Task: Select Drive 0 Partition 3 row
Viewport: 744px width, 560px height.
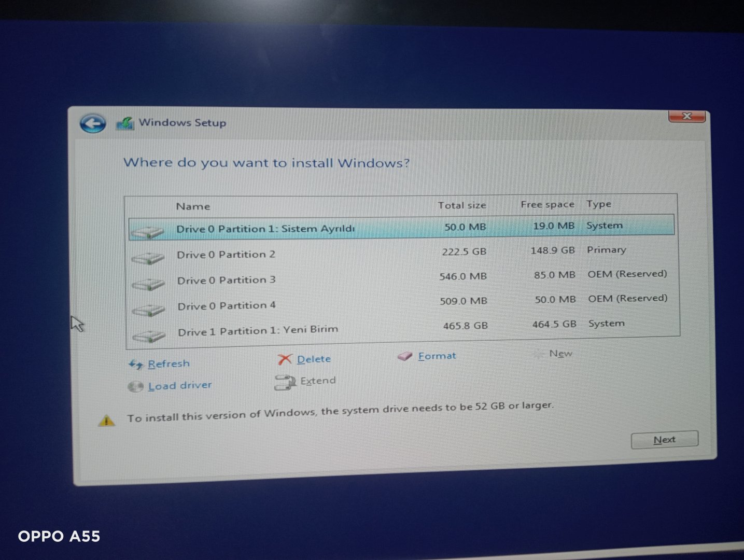Action: (x=403, y=278)
